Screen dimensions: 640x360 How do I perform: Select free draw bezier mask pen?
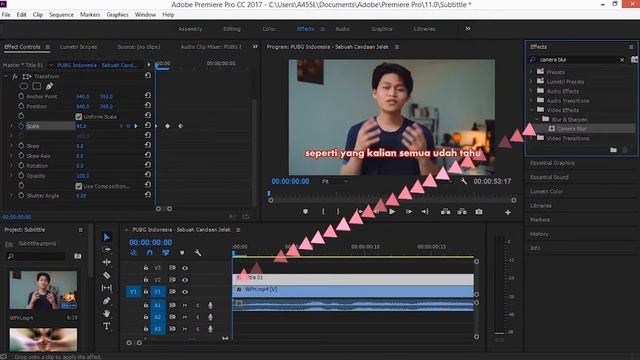49,86
